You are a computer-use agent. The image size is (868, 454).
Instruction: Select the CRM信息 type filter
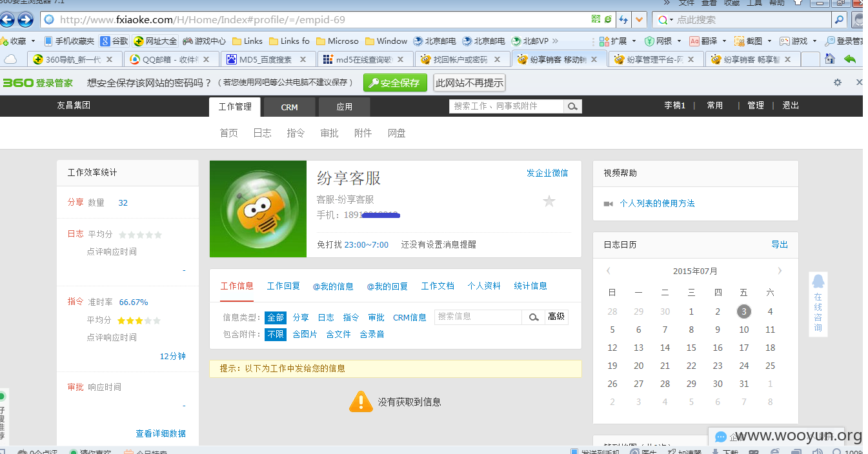tap(410, 317)
